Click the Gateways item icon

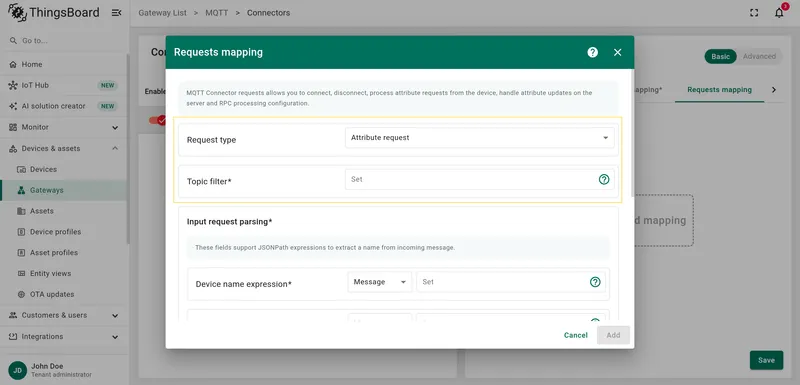pos(21,190)
